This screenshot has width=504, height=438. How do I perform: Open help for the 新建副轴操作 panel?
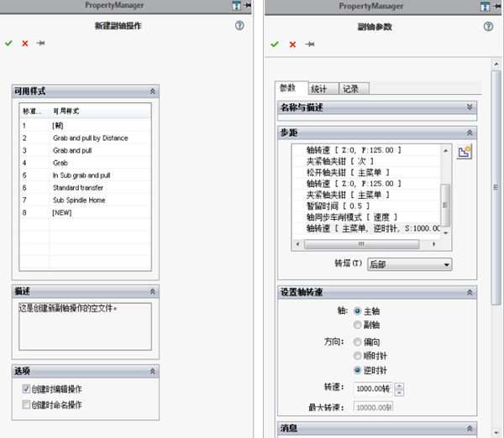[x=239, y=26]
